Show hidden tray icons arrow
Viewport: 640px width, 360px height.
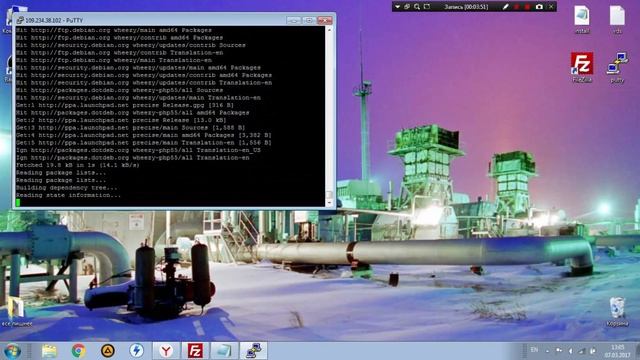(x=547, y=351)
